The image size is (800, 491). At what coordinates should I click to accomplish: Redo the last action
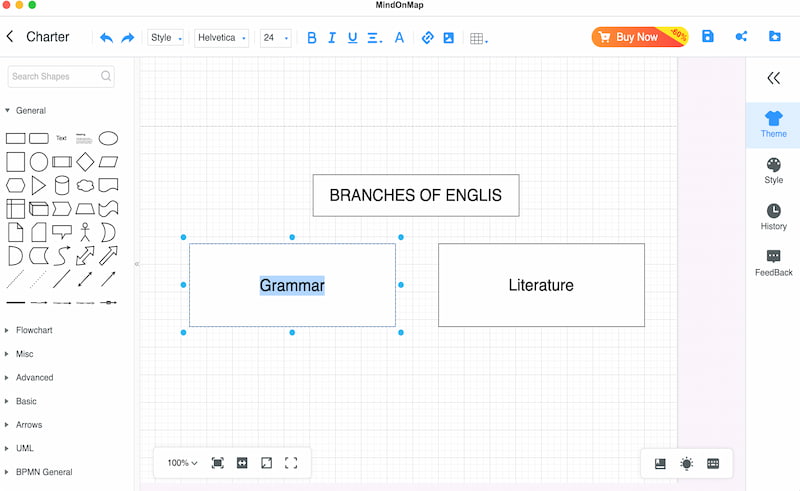(x=128, y=38)
